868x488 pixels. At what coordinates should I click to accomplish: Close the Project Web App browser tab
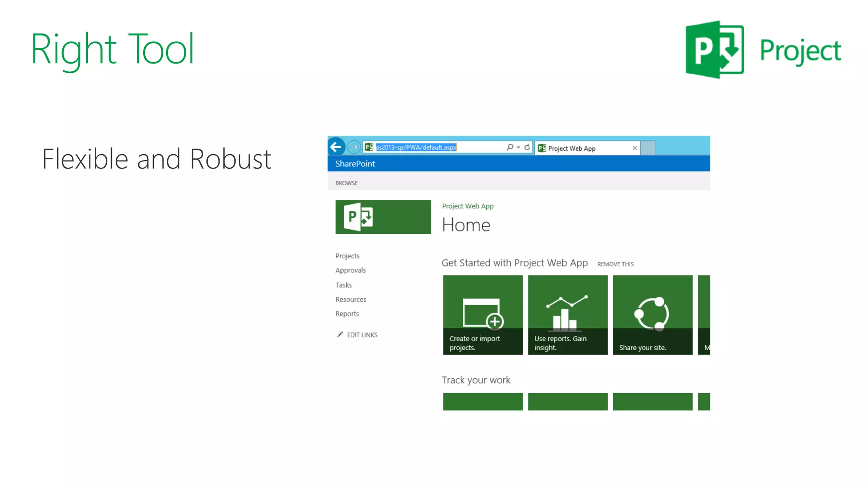pos(634,148)
